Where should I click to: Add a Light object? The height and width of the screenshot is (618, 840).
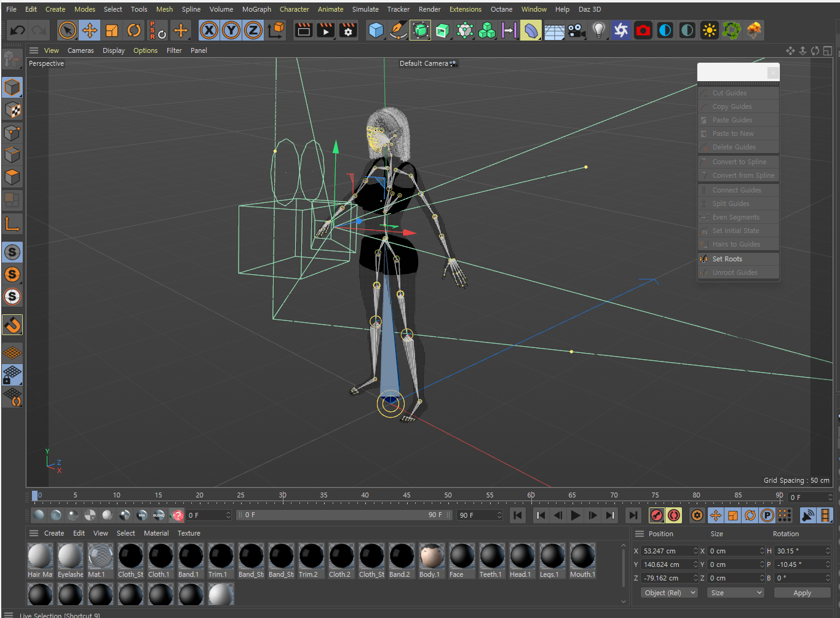pos(598,30)
